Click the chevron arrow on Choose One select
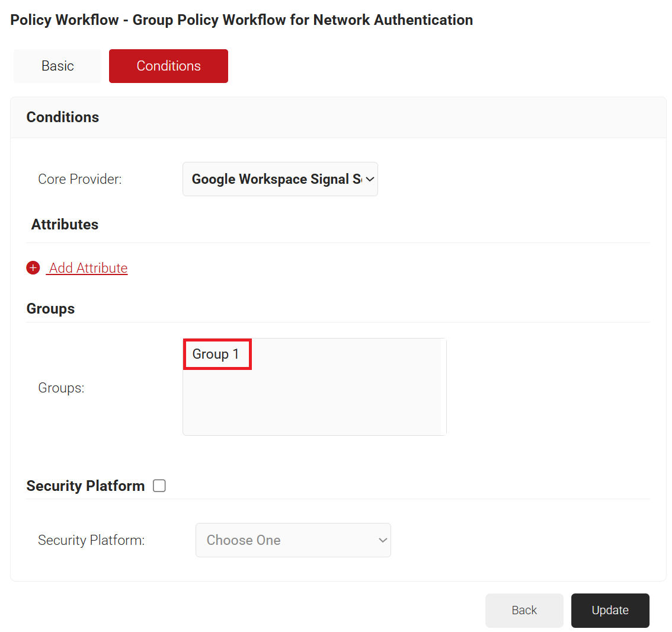672x632 pixels. click(382, 540)
